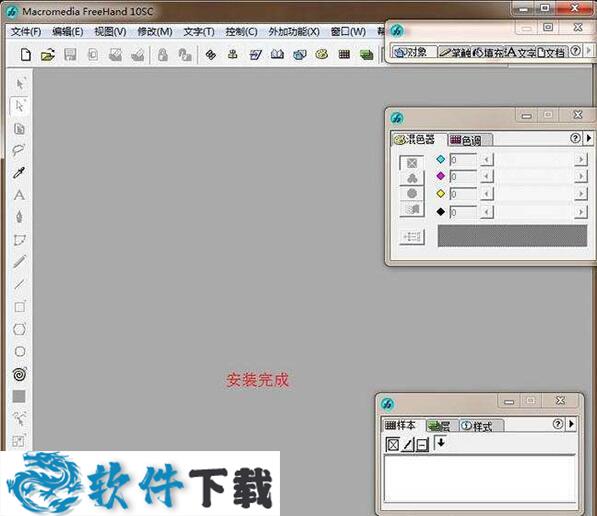
Task: Create a new document from the toolbar
Action: 26,55
